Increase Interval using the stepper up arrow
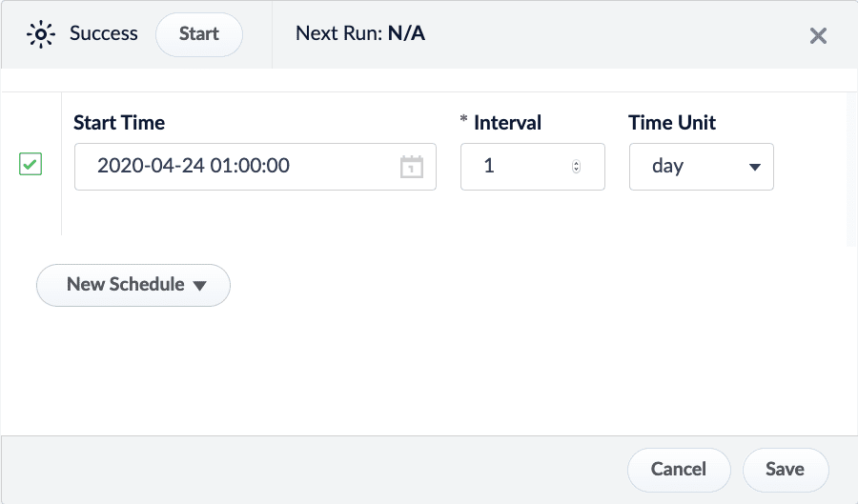This screenshot has width=858, height=504. tap(576, 163)
